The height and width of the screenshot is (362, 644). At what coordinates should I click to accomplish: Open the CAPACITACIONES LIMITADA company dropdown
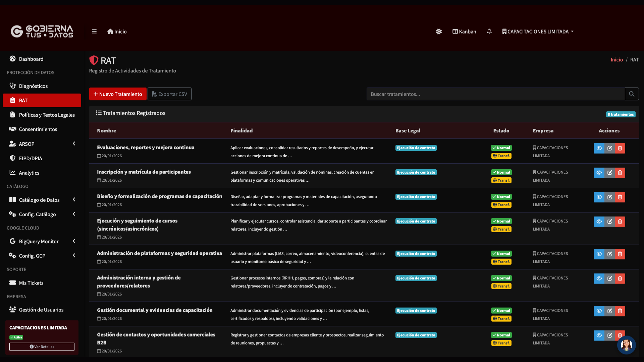tap(538, 32)
